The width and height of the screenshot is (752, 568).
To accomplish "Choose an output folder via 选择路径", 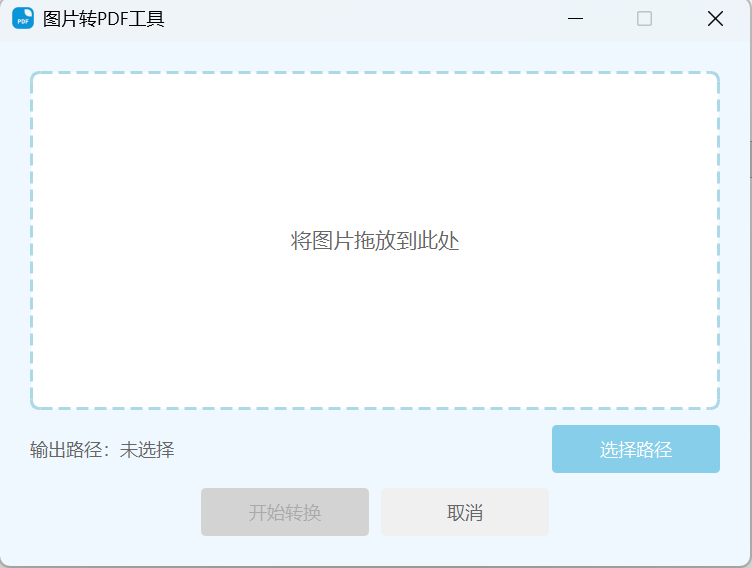I will point(635,449).
